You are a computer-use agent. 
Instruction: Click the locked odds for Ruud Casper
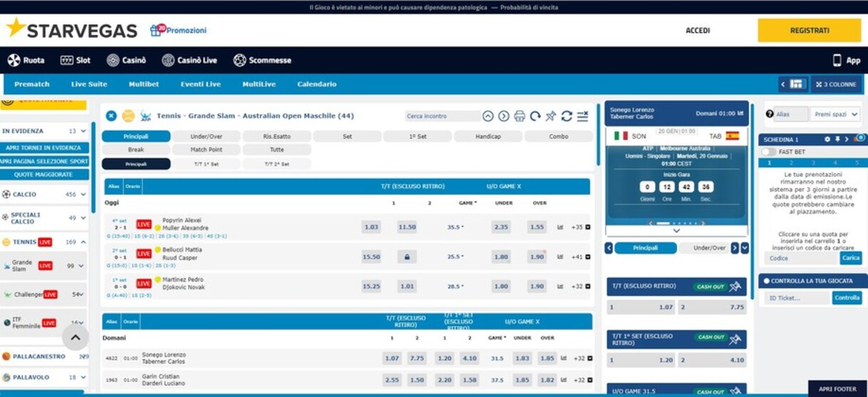point(407,257)
